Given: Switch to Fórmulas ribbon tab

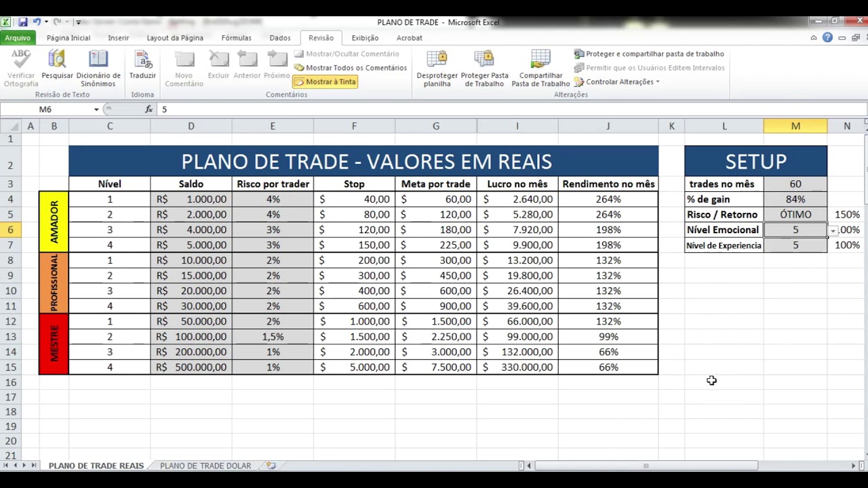Looking at the screenshot, I should point(236,38).
